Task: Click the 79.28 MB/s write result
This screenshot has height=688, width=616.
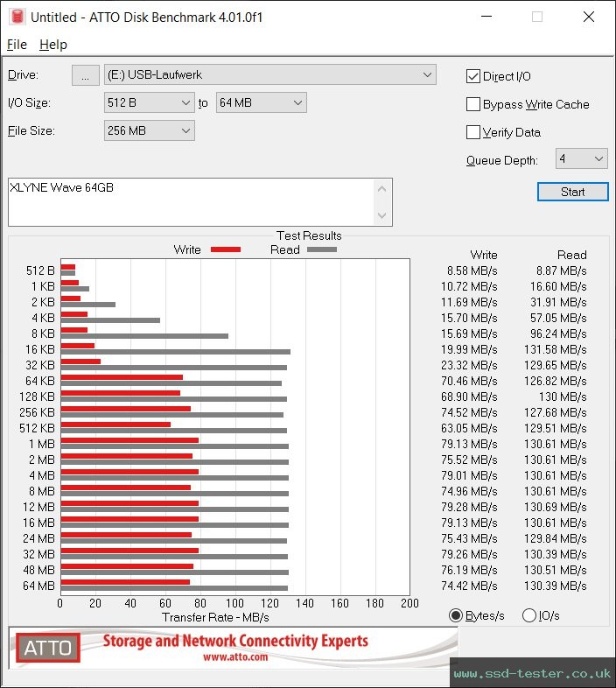Action: 470,507
